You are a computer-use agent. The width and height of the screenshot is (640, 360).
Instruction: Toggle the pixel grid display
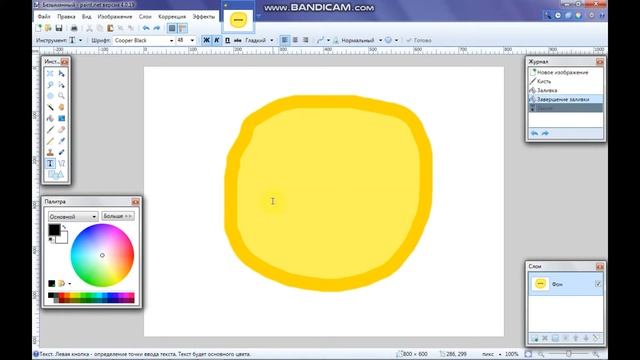pyautogui.click(x=172, y=28)
